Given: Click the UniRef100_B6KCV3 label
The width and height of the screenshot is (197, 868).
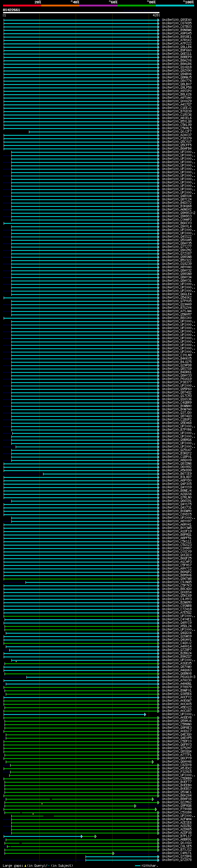Looking at the screenshot, I should click(177, 223).
